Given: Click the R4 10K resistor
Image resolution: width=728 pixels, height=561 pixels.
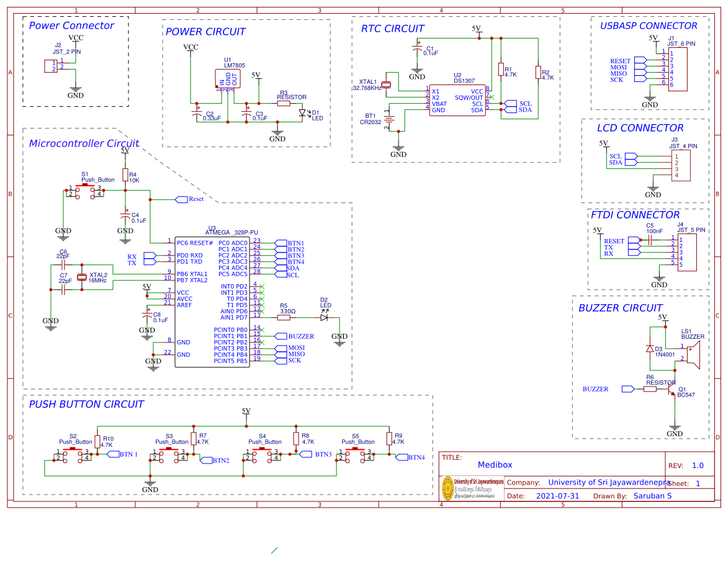Looking at the screenshot, I should point(125,174).
